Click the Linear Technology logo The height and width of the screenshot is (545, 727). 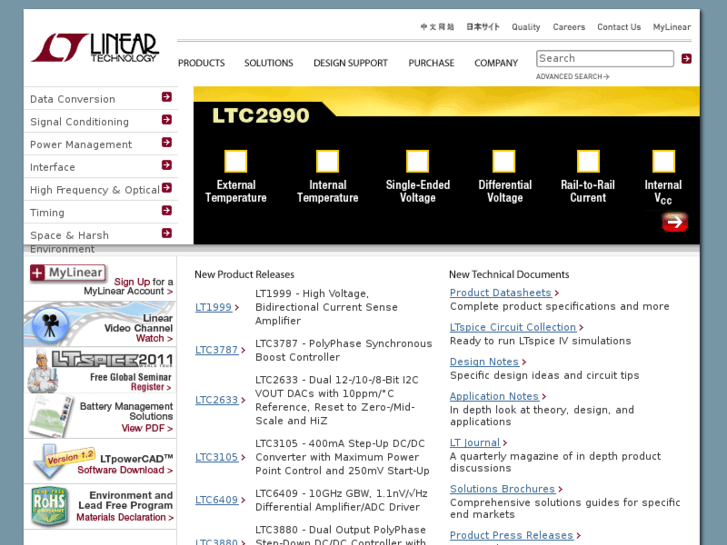click(95, 48)
